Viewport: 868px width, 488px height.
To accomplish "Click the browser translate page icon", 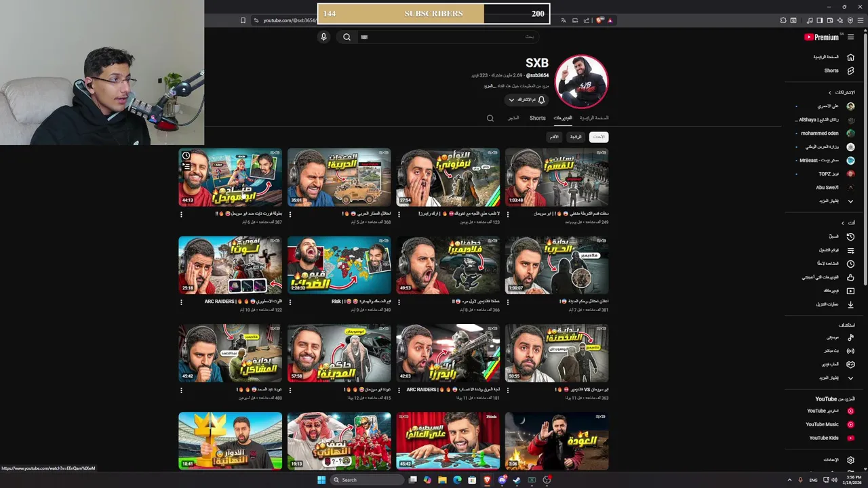I will coord(563,20).
